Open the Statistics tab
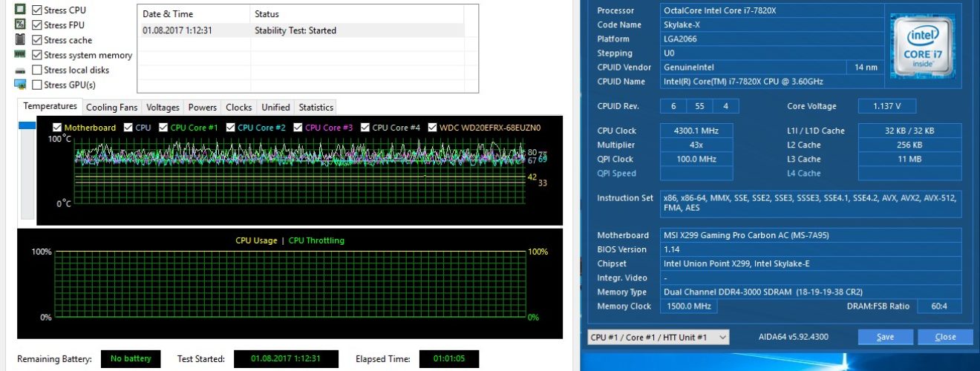 coord(316,108)
